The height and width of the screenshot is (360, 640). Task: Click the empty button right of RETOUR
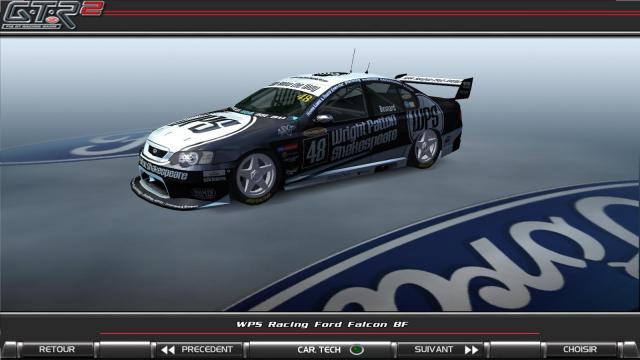[x=125, y=349]
